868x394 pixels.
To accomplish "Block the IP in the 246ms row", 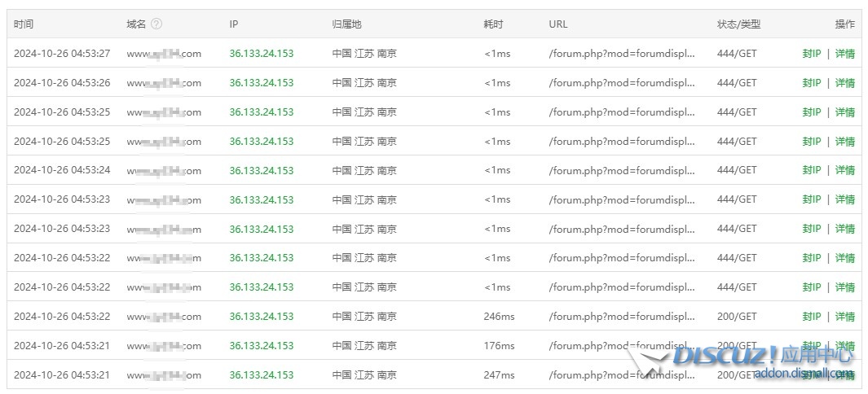I will coord(812,316).
